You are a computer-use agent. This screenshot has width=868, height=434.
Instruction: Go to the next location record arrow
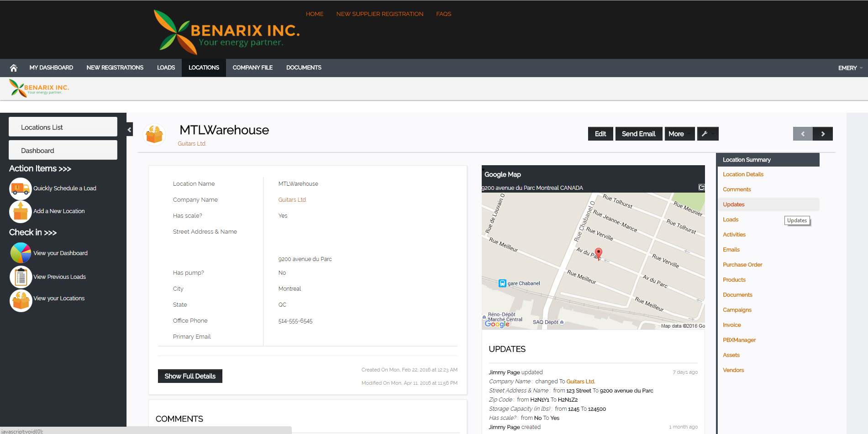click(823, 134)
